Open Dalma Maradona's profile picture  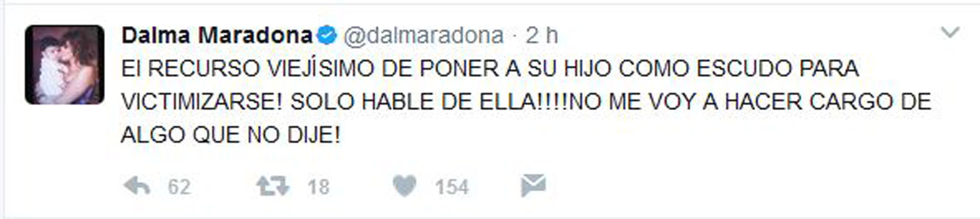click(x=64, y=64)
